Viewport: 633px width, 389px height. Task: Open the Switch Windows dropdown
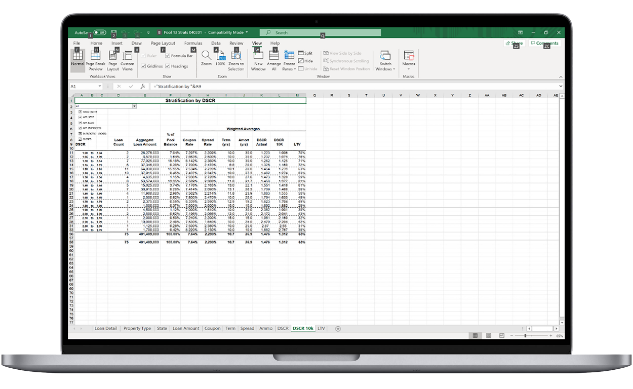click(386, 61)
